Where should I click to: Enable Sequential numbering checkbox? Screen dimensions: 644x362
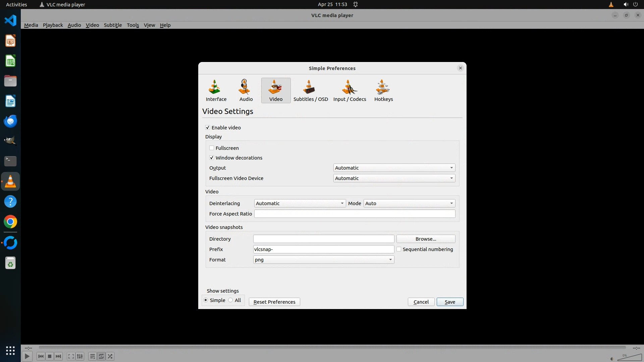point(399,249)
